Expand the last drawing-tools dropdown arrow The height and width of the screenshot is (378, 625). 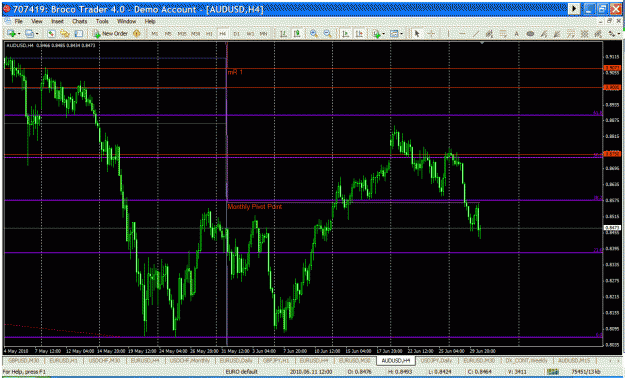click(x=619, y=34)
